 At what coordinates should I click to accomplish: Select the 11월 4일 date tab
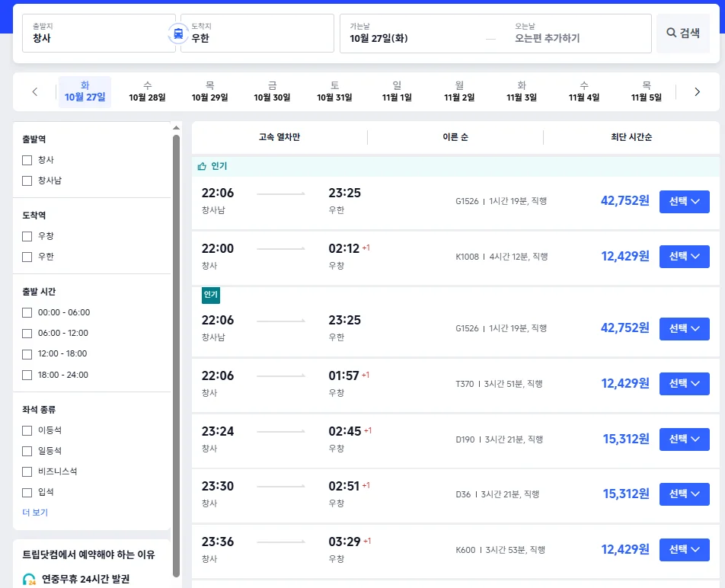584,91
